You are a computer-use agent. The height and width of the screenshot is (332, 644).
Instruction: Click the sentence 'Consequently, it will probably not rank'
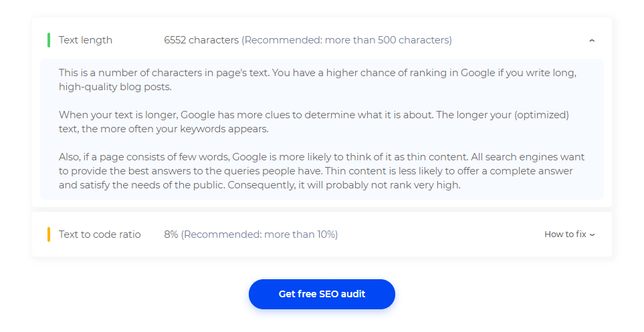pyautogui.click(x=344, y=185)
